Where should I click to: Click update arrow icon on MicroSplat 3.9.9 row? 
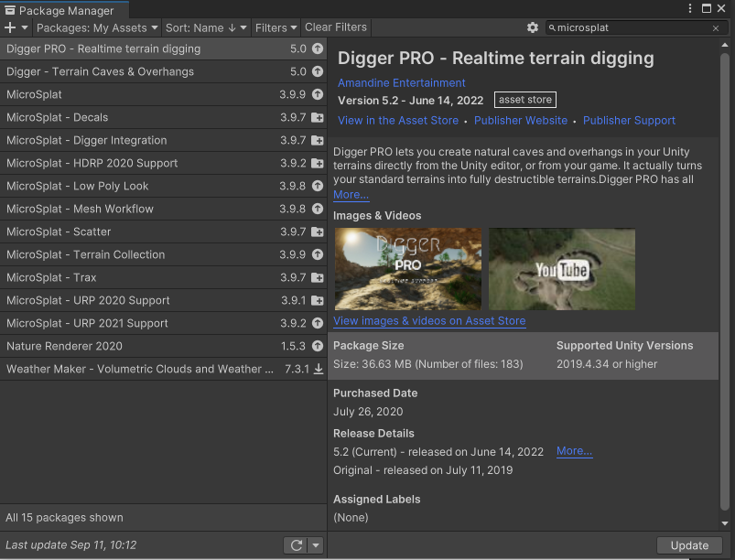pos(318,94)
